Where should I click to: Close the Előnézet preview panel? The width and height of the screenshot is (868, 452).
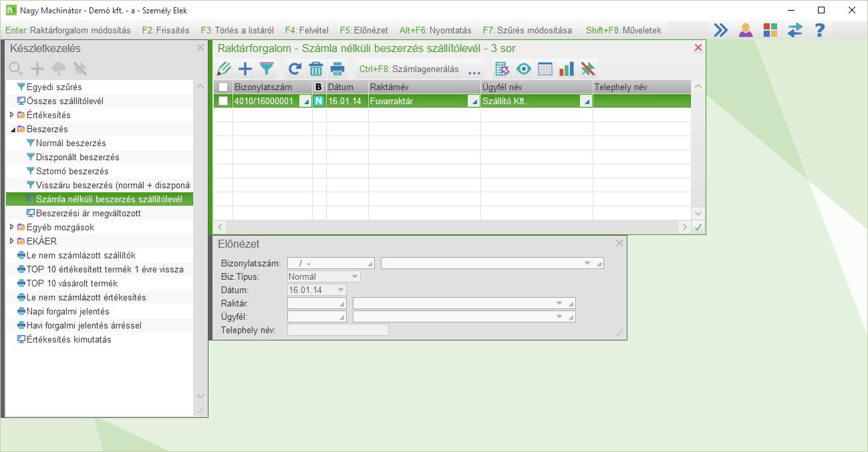[619, 244]
